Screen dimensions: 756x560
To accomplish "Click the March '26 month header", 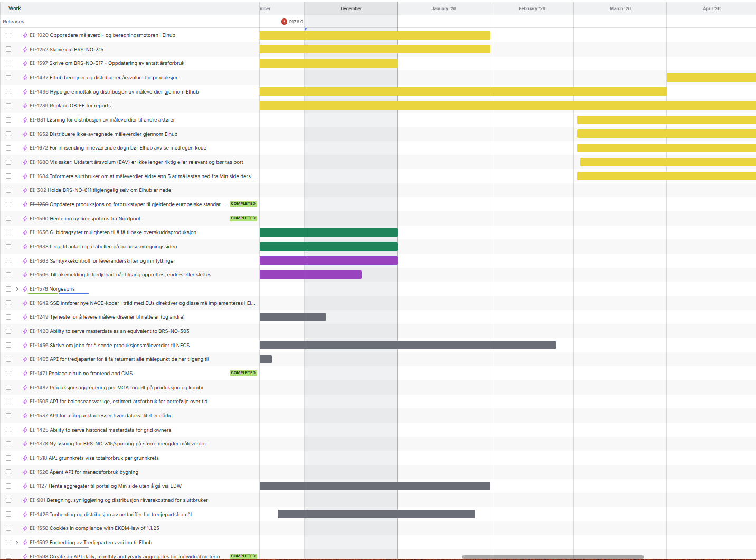I will pyautogui.click(x=620, y=8).
